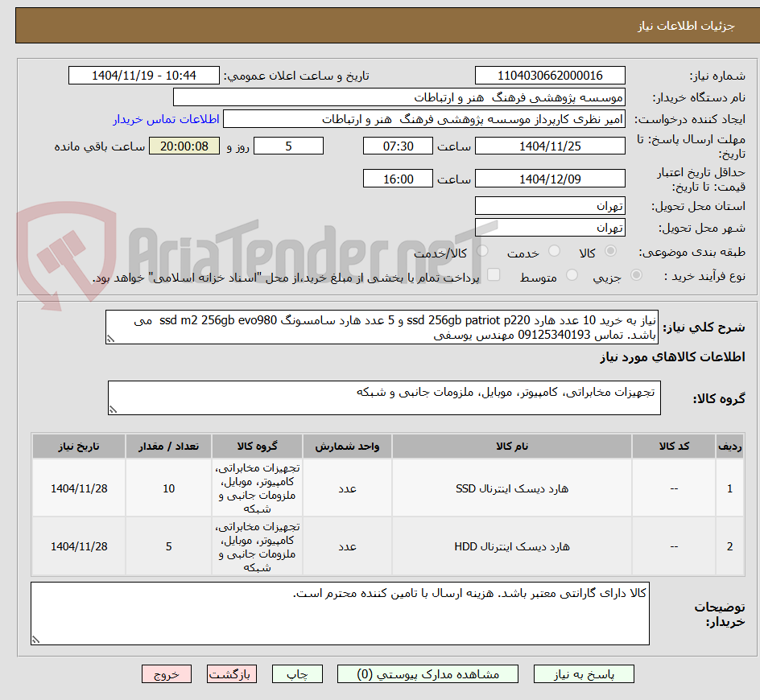Screen dimensions: 760x700
Task: Click the کد کالا column header
Action: coord(674,447)
